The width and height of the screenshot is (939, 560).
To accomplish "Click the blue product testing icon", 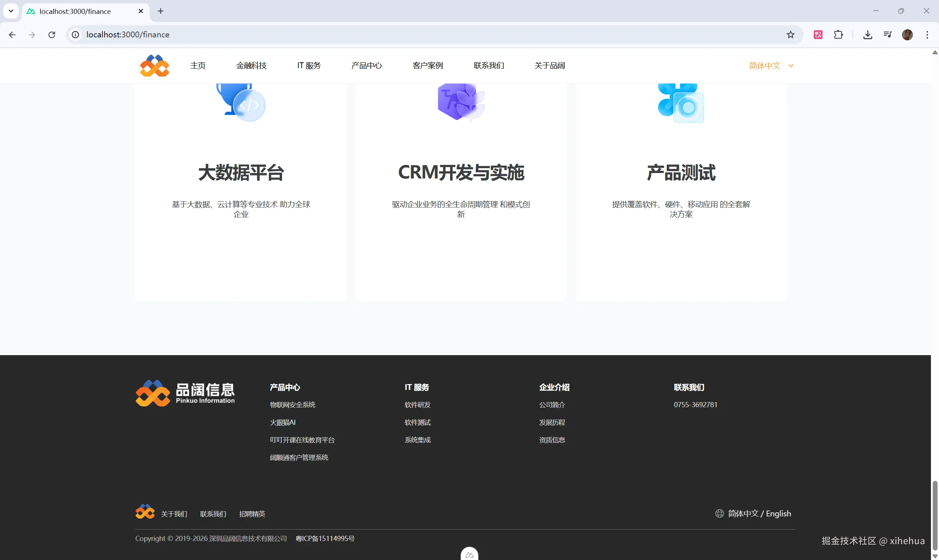I will [681, 103].
